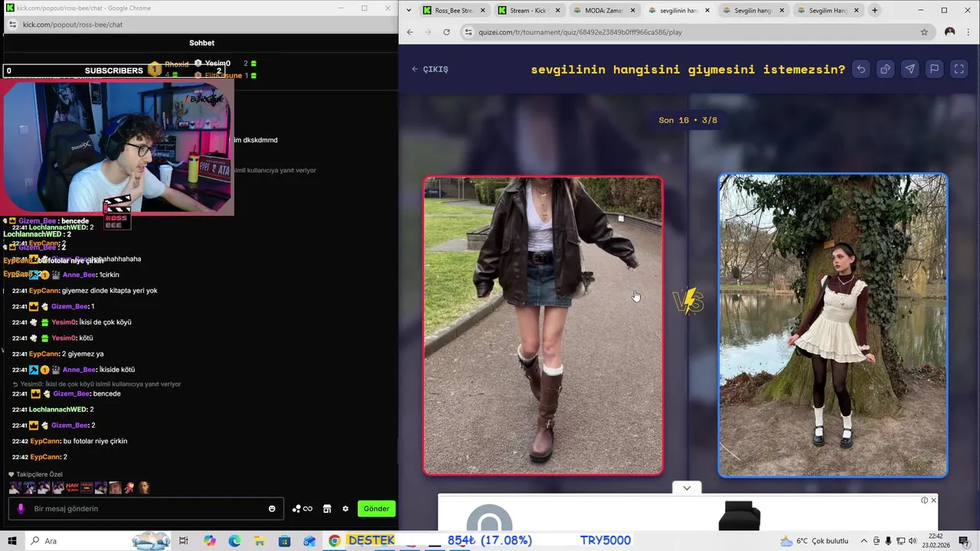Screen dimensions: 980x551
Task: Select the red HADI emote in follower emotes
Action: pos(73,487)
